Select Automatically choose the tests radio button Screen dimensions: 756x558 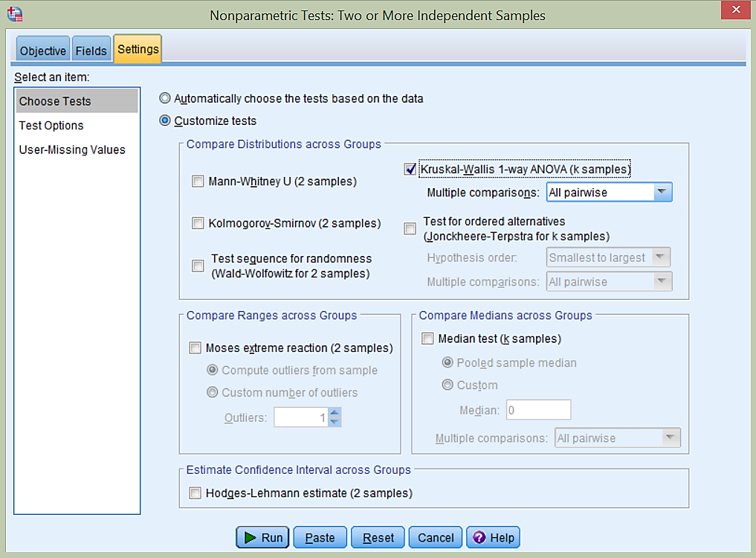(x=165, y=98)
